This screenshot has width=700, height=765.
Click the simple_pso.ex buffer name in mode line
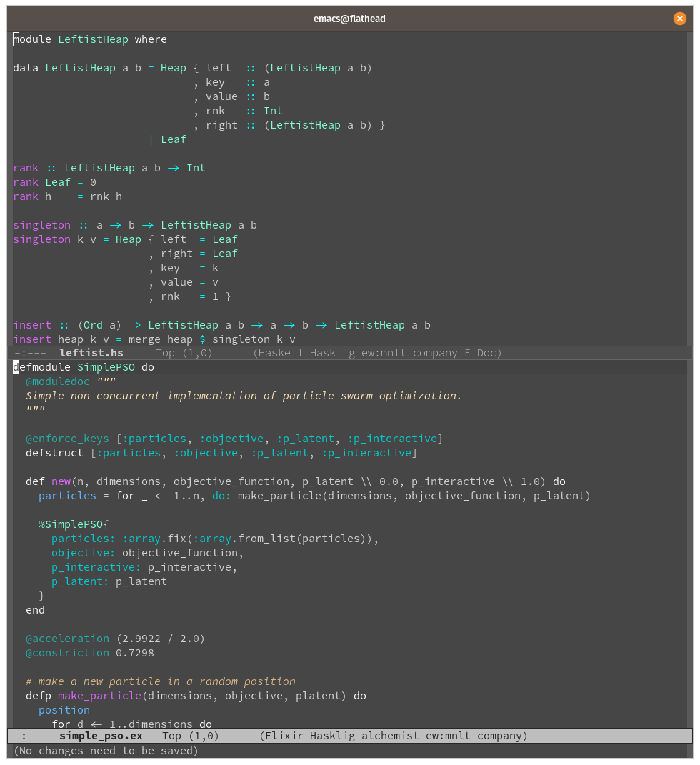(101, 736)
